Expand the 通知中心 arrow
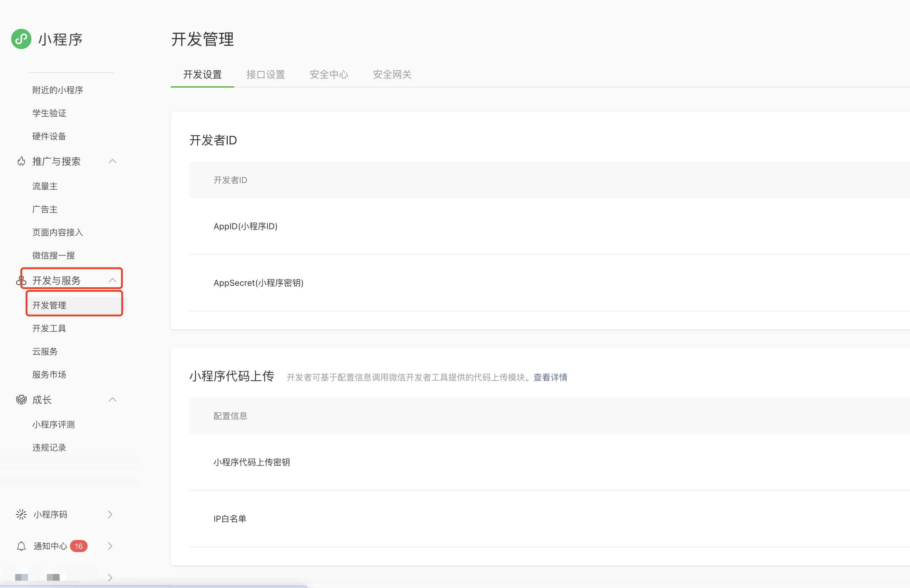The height and width of the screenshot is (588, 910). [x=110, y=546]
